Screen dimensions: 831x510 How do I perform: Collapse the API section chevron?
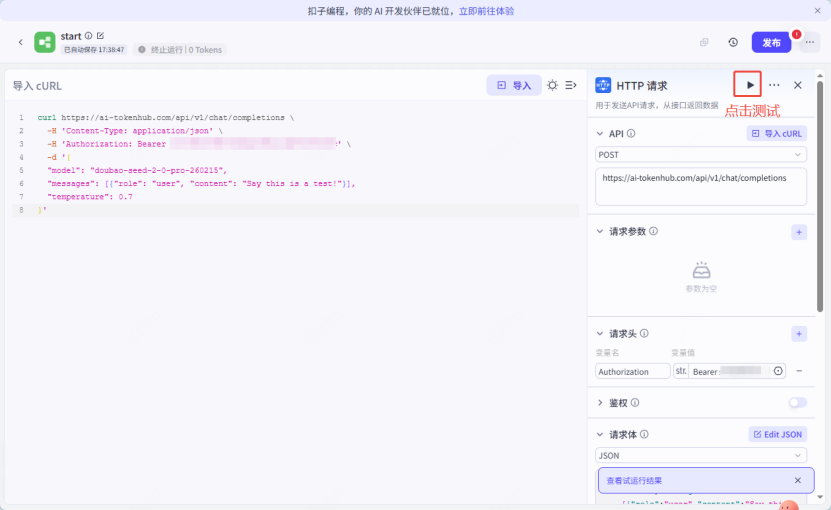click(600, 134)
